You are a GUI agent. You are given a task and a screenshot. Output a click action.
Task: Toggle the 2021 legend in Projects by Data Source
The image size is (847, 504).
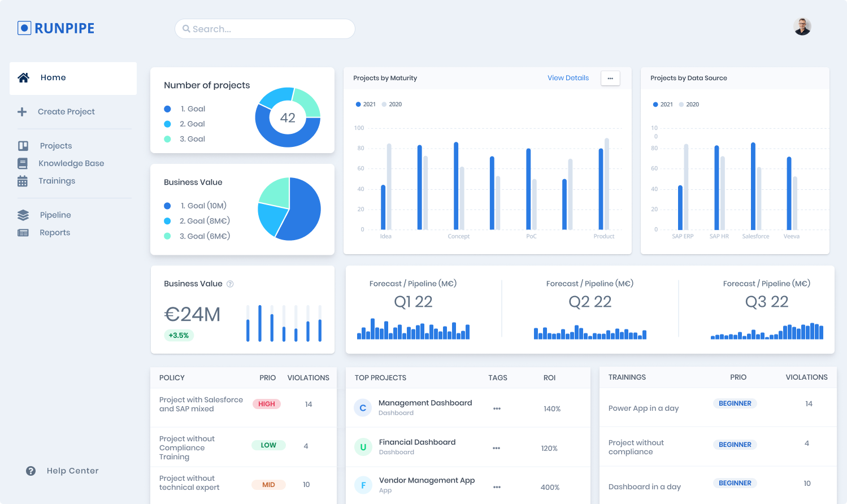pyautogui.click(x=662, y=104)
